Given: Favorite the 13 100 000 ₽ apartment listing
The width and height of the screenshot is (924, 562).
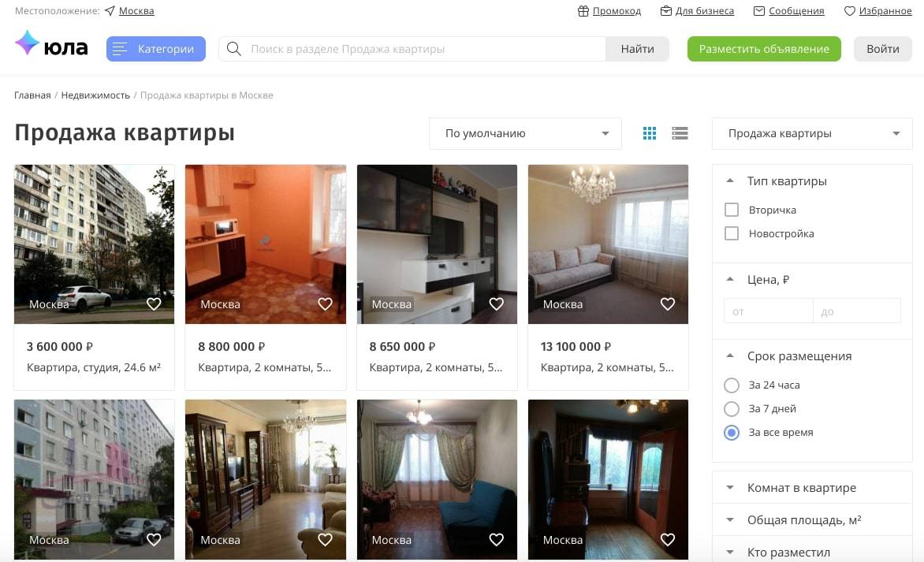Looking at the screenshot, I should pos(668,304).
